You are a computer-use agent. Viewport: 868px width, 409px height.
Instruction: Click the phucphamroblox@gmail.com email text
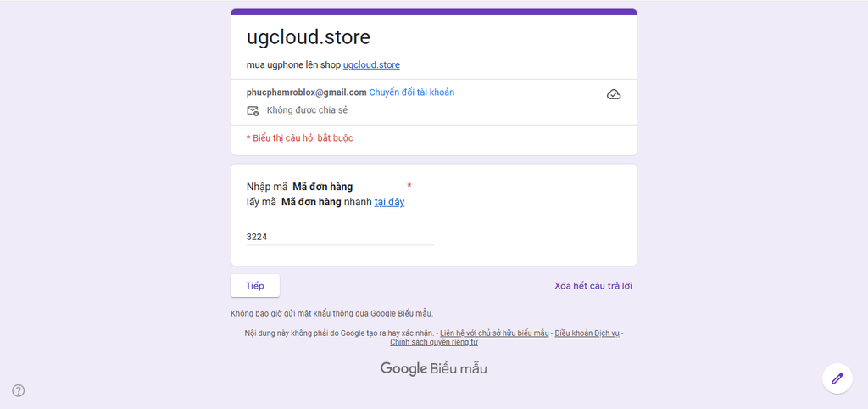pyautogui.click(x=307, y=92)
